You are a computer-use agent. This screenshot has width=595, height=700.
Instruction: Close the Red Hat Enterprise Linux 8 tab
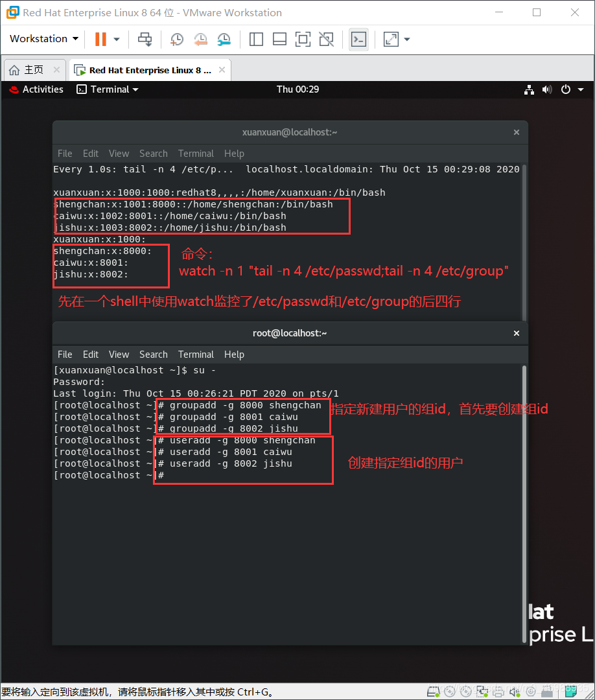pos(222,69)
